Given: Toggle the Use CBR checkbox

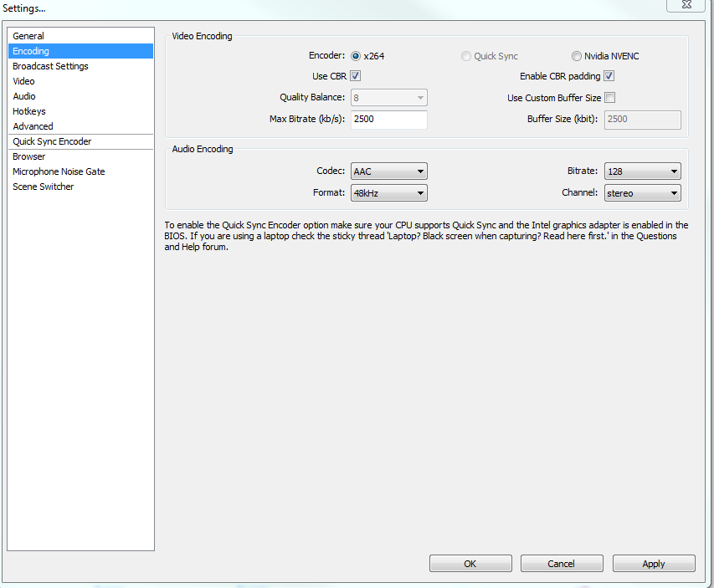Looking at the screenshot, I should [356, 76].
